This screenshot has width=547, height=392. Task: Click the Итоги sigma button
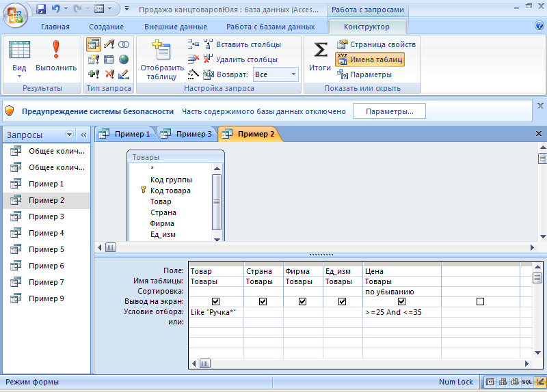[320, 56]
